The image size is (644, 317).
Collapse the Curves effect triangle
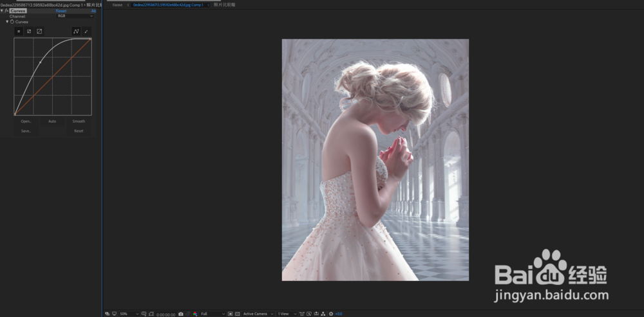pyautogui.click(x=2, y=11)
